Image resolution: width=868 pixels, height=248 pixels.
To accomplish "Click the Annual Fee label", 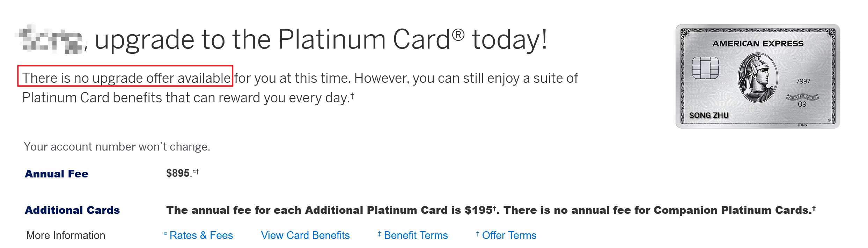I will coord(57,174).
